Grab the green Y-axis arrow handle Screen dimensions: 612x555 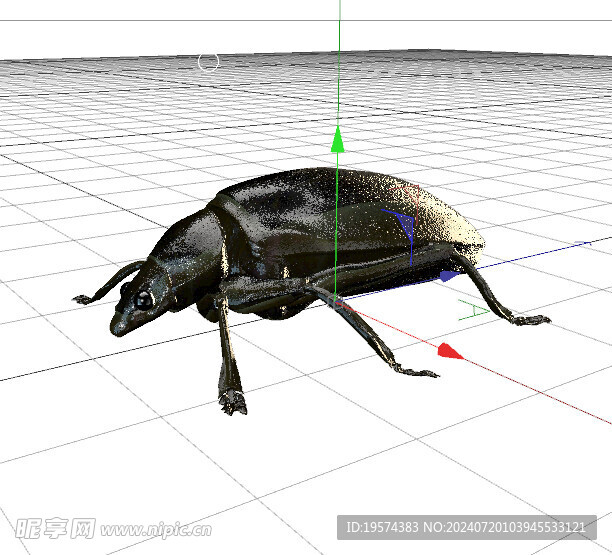[x=338, y=139]
